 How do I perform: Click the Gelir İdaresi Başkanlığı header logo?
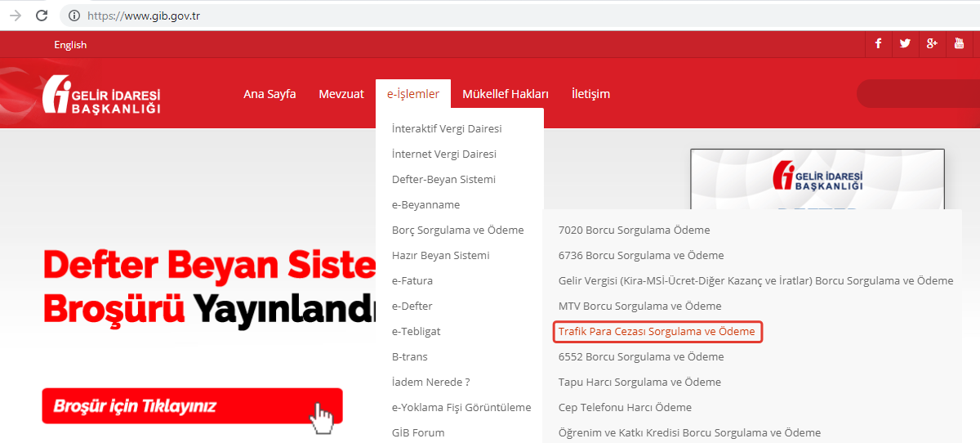(102, 95)
